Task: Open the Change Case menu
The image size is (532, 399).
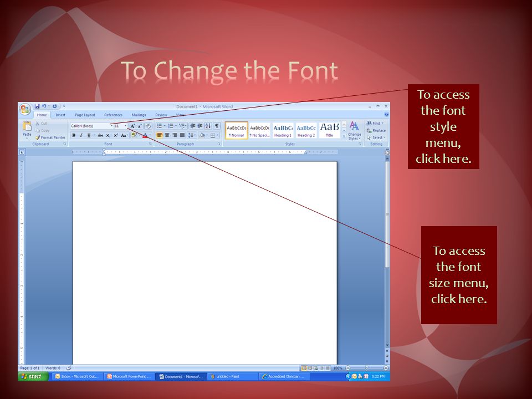Action: point(124,135)
